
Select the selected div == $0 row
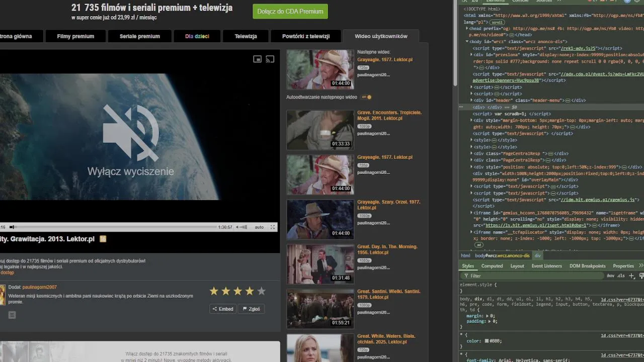pyautogui.click(x=551, y=107)
